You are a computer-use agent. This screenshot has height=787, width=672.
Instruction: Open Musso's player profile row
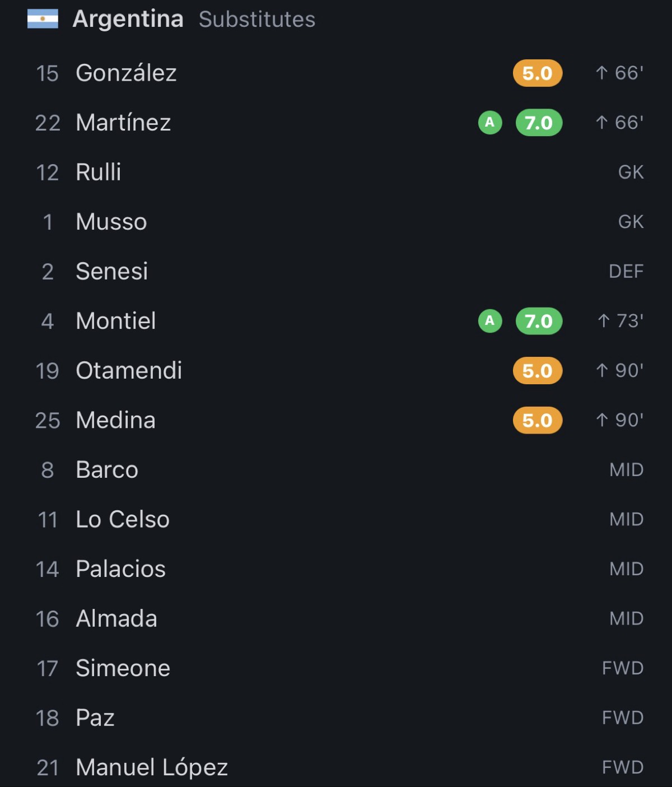click(336, 222)
